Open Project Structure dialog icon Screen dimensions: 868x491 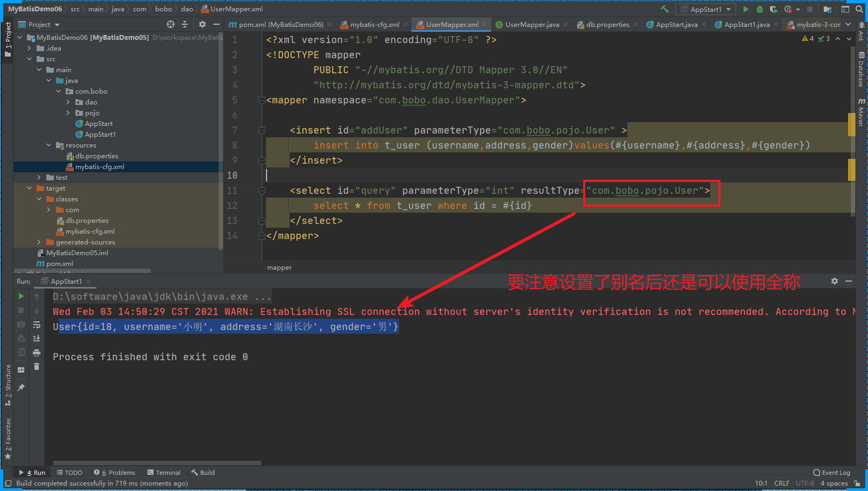tap(828, 9)
